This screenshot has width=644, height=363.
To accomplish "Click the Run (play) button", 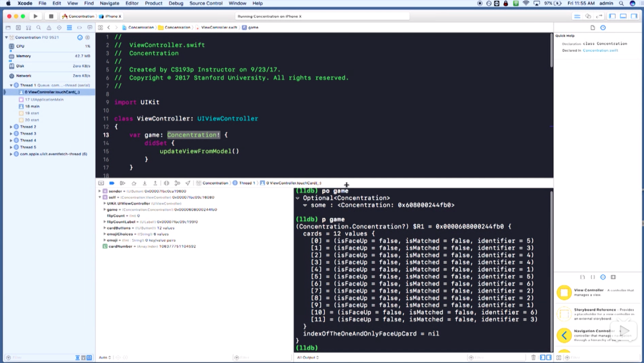I will [x=35, y=16].
